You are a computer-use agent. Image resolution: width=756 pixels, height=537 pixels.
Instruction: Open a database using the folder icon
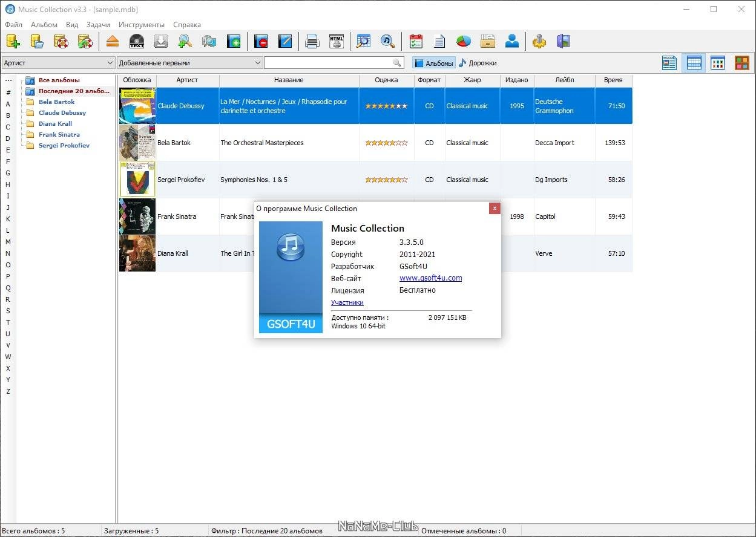coord(37,41)
